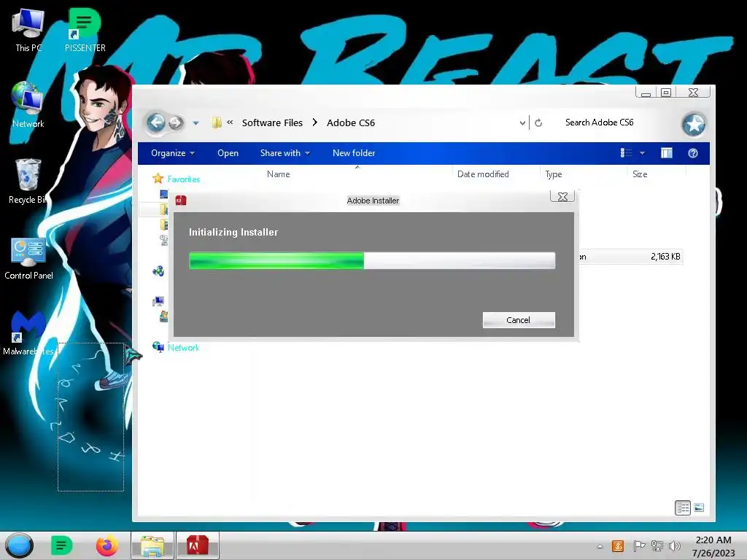Click the Adobe CS6 breadcrumb
The height and width of the screenshot is (560, 747).
tap(351, 122)
